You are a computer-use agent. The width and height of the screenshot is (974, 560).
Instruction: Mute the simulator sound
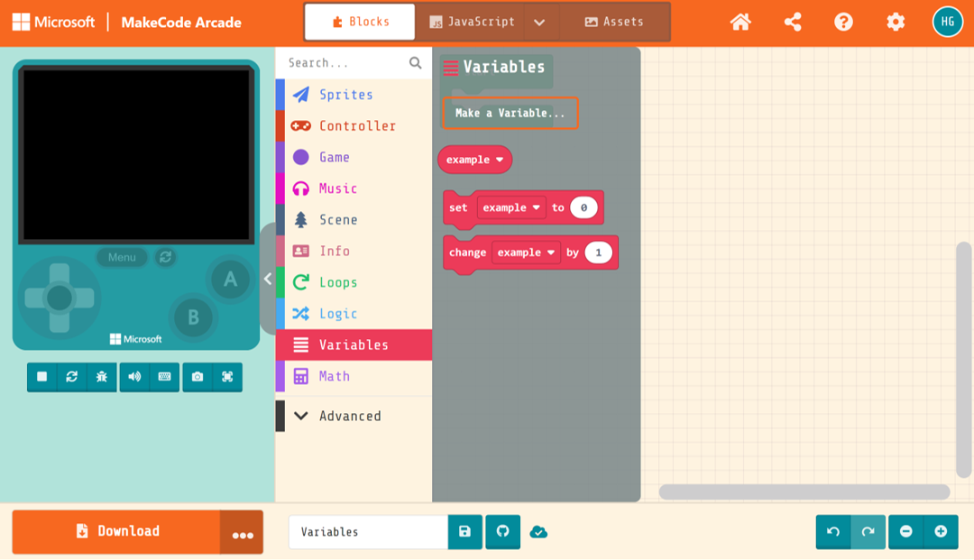point(133,377)
